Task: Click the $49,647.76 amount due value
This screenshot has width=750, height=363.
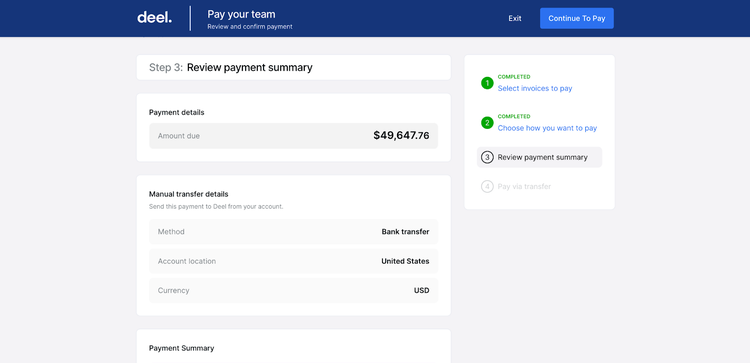Action: point(401,136)
